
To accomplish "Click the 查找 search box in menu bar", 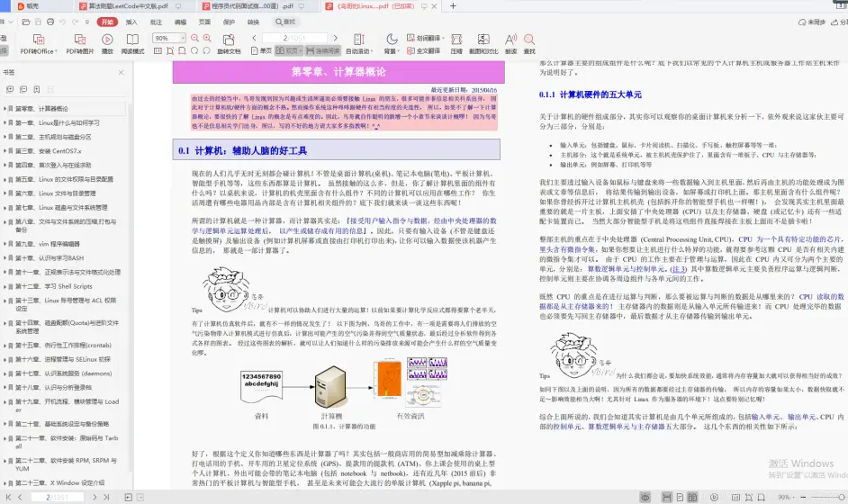I will [285, 22].
